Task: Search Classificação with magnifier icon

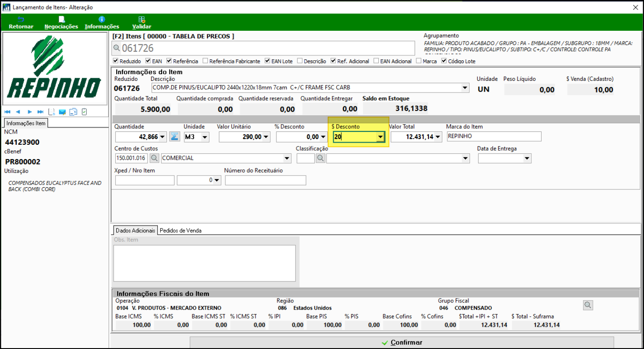Action: tap(320, 158)
